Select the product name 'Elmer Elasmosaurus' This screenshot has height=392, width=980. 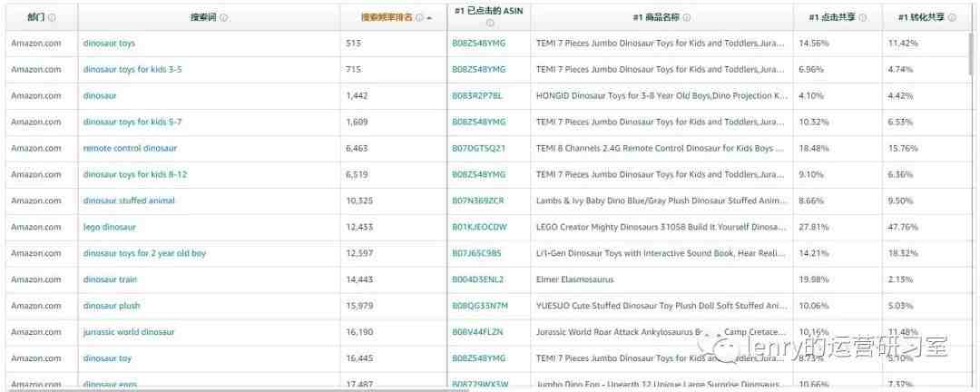pyautogui.click(x=575, y=279)
